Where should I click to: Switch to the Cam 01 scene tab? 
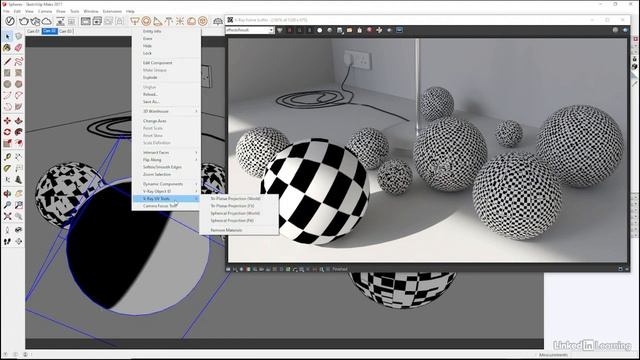(x=33, y=31)
